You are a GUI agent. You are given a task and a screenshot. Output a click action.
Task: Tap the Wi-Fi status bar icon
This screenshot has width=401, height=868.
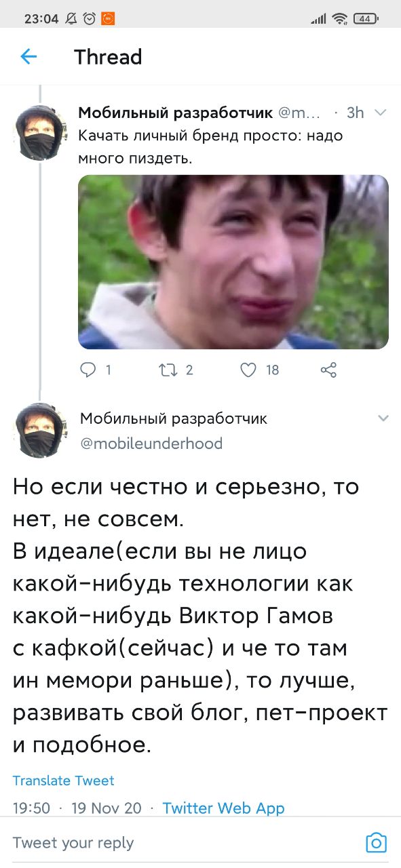tap(340, 19)
